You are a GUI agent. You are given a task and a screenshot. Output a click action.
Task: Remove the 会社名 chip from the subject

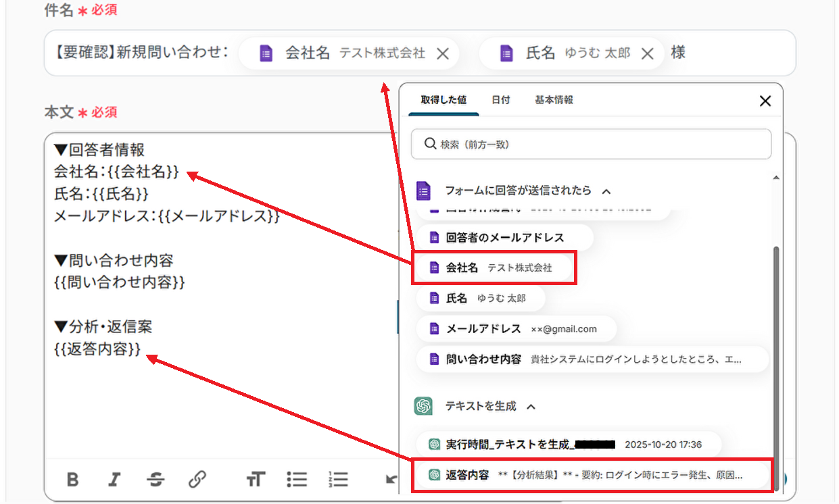tap(443, 54)
